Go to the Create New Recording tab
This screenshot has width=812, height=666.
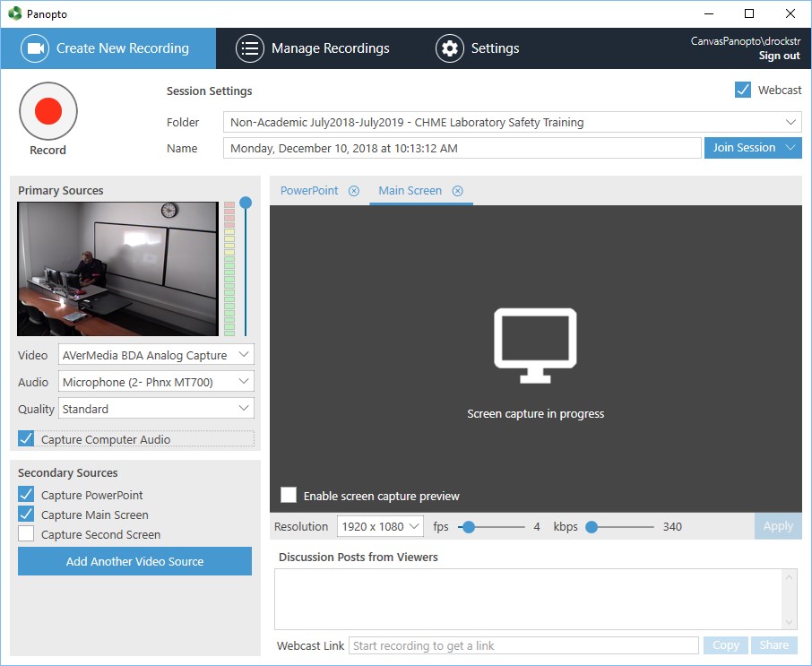pyautogui.click(x=108, y=48)
